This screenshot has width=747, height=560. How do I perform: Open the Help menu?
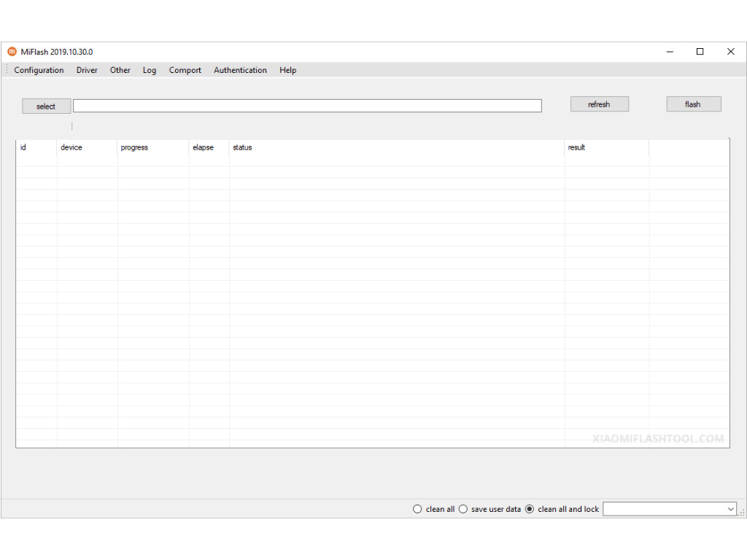287,71
